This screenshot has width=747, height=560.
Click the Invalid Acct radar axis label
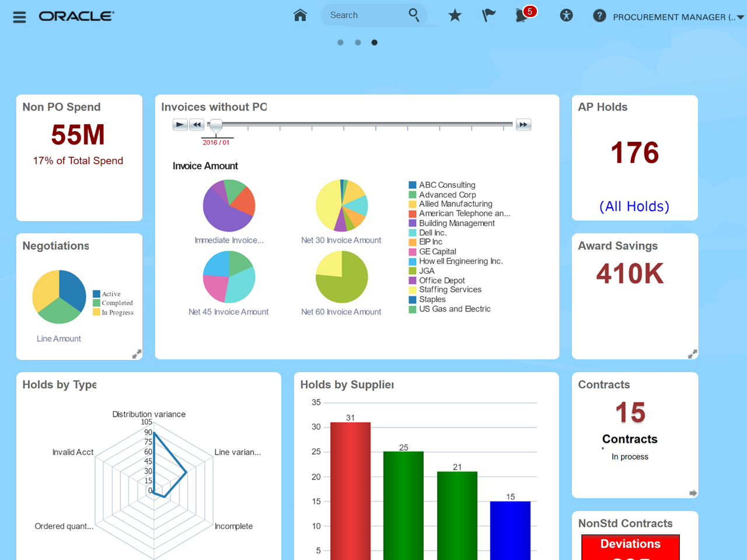pos(73,452)
